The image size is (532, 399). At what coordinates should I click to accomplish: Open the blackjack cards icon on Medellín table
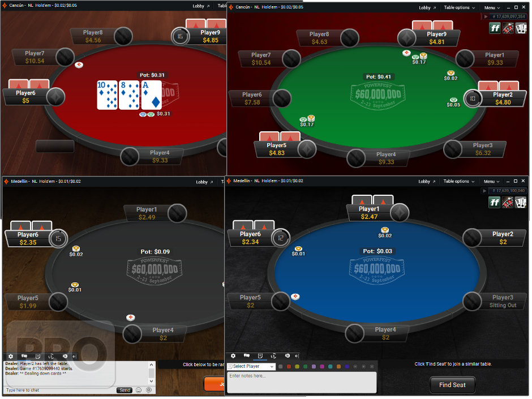click(x=521, y=203)
